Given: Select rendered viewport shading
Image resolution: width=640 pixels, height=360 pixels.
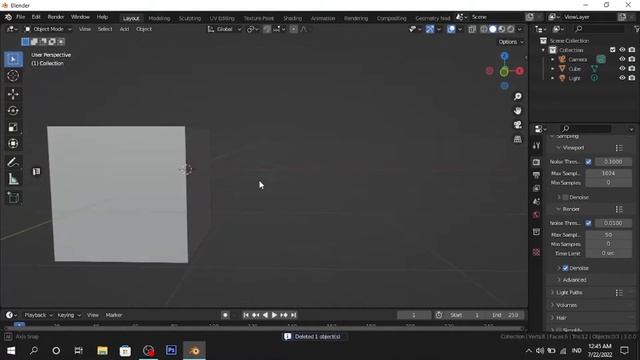Looking at the screenshot, I should pyautogui.click(x=511, y=29).
